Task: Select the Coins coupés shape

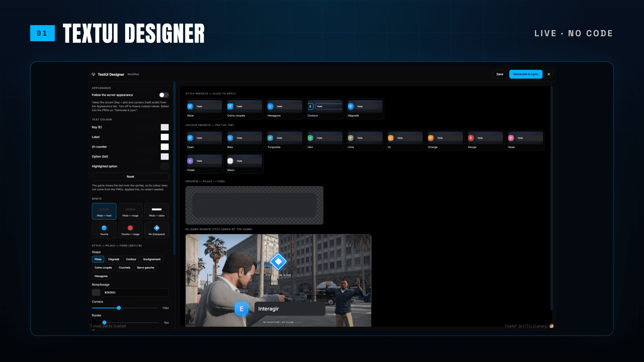Action: (103, 268)
